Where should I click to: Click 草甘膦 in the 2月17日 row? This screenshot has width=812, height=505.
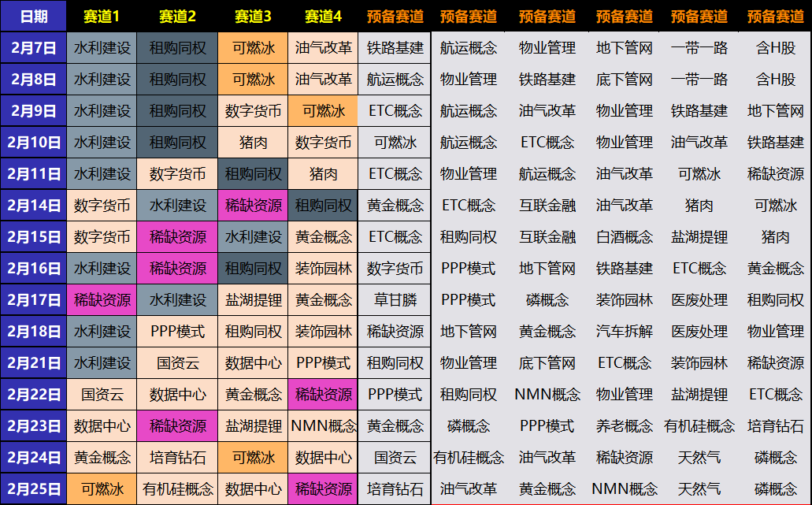(x=395, y=300)
